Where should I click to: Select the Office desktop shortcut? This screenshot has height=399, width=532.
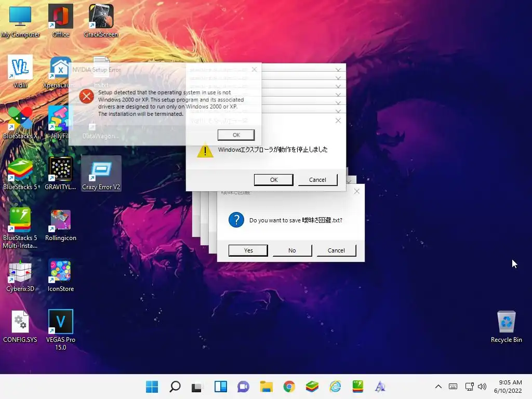[61, 20]
